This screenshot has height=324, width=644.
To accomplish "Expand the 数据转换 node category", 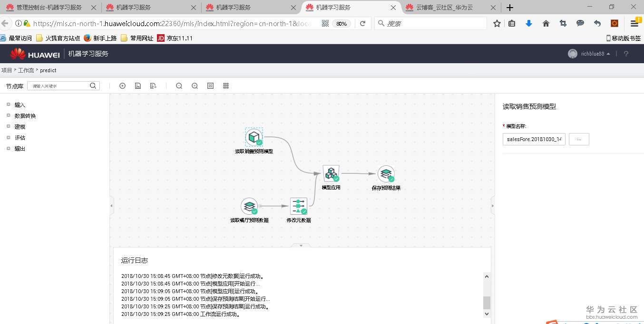I will (8, 115).
